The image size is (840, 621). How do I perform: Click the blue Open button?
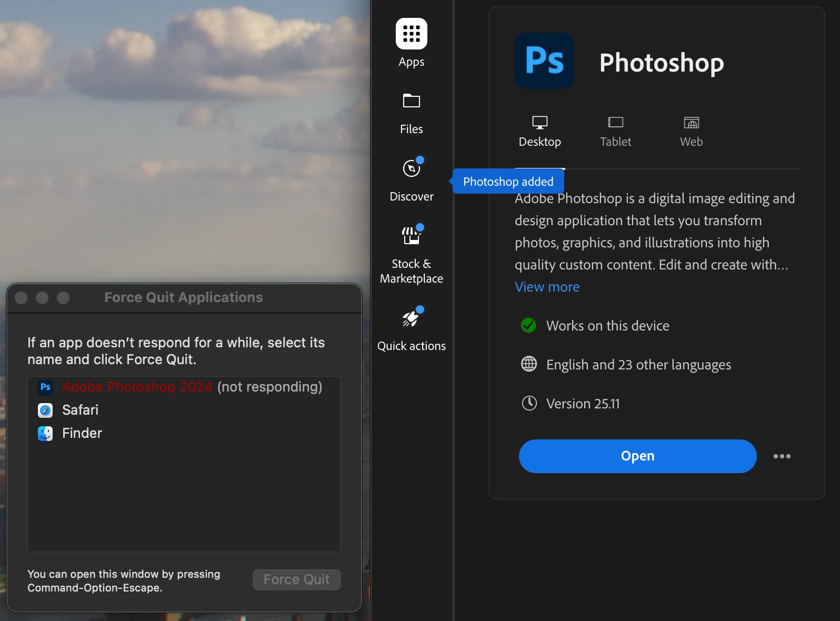[638, 456]
